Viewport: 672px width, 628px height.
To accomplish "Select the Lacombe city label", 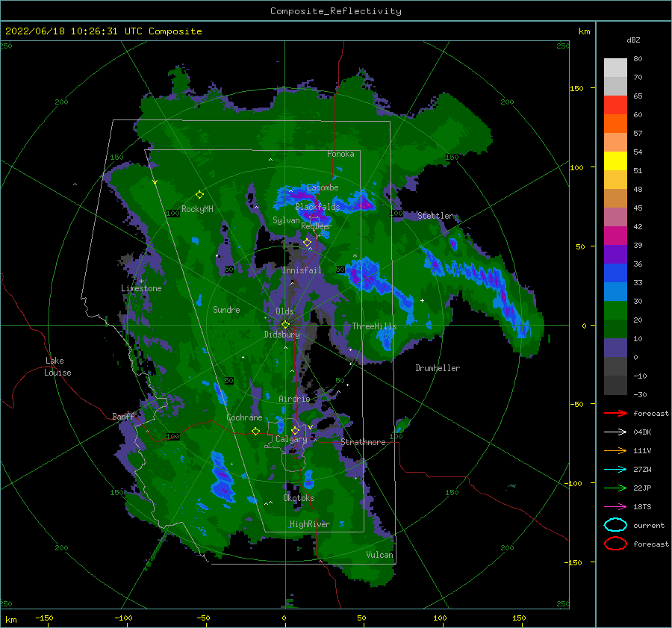I will [x=323, y=187].
